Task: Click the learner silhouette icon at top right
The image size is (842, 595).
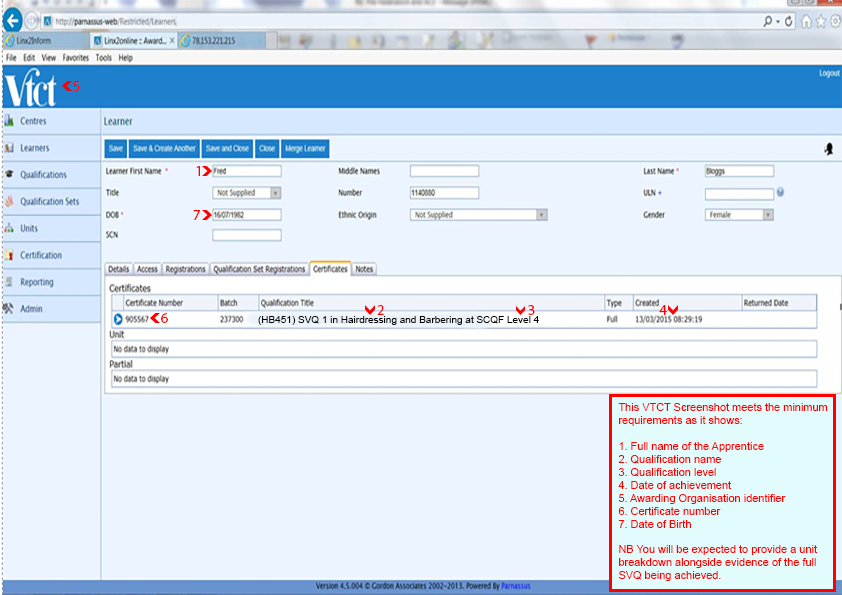Action: click(828, 148)
